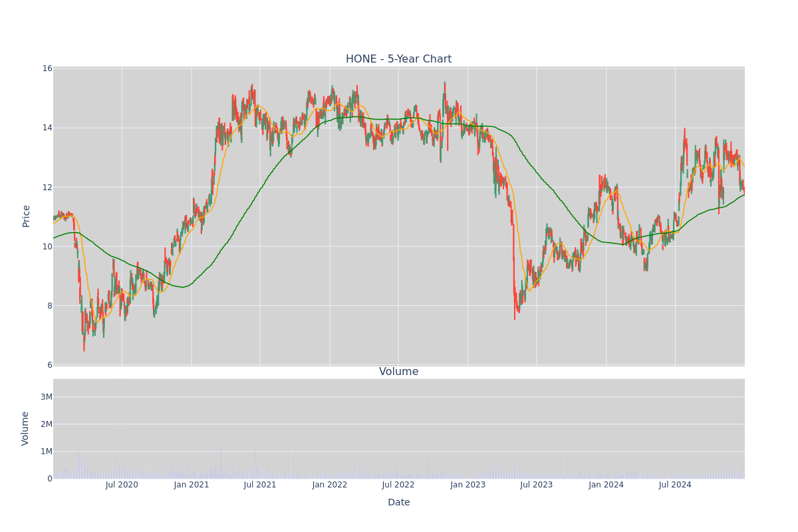Click the price axis value '14'
Viewport: 798px width, 532px height.
pos(47,128)
